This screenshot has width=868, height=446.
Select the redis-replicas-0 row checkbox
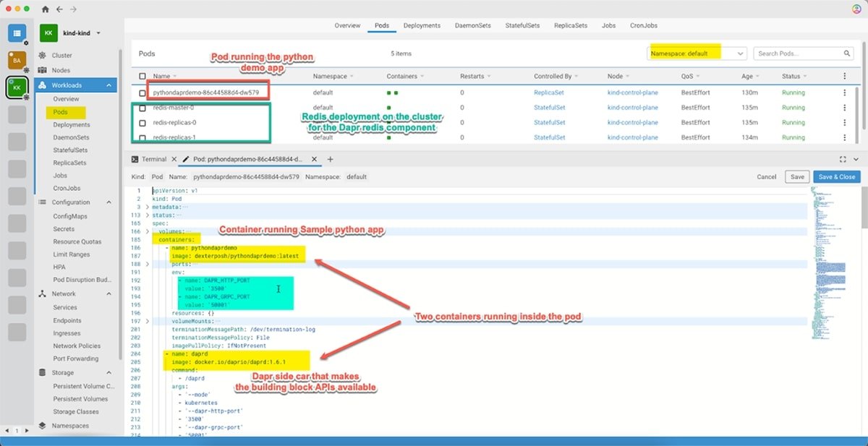[142, 122]
